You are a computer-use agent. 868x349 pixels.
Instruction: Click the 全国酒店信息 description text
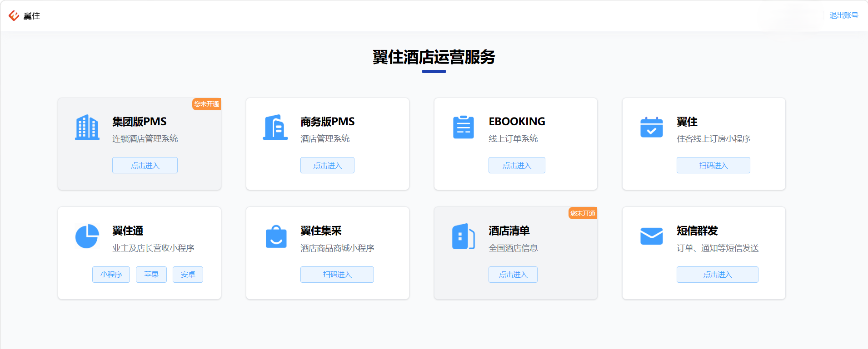513,248
